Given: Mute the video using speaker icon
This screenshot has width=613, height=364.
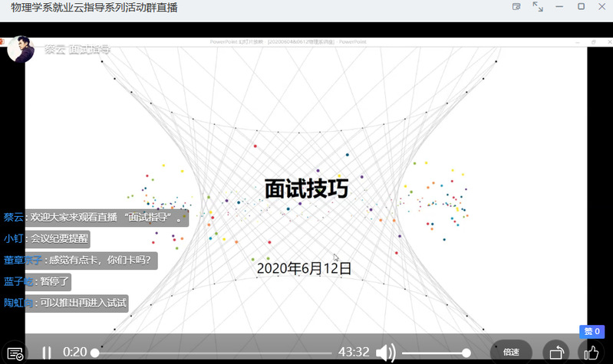Looking at the screenshot, I should 386,353.
